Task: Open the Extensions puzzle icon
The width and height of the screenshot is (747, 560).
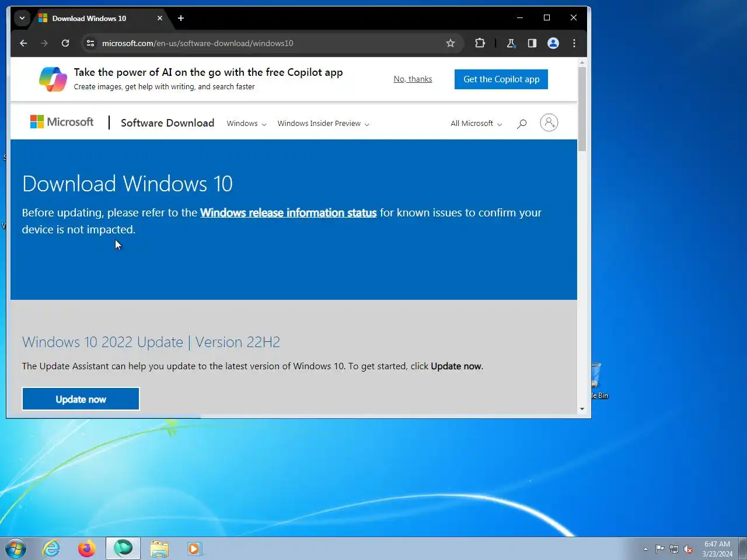Action: [x=480, y=43]
